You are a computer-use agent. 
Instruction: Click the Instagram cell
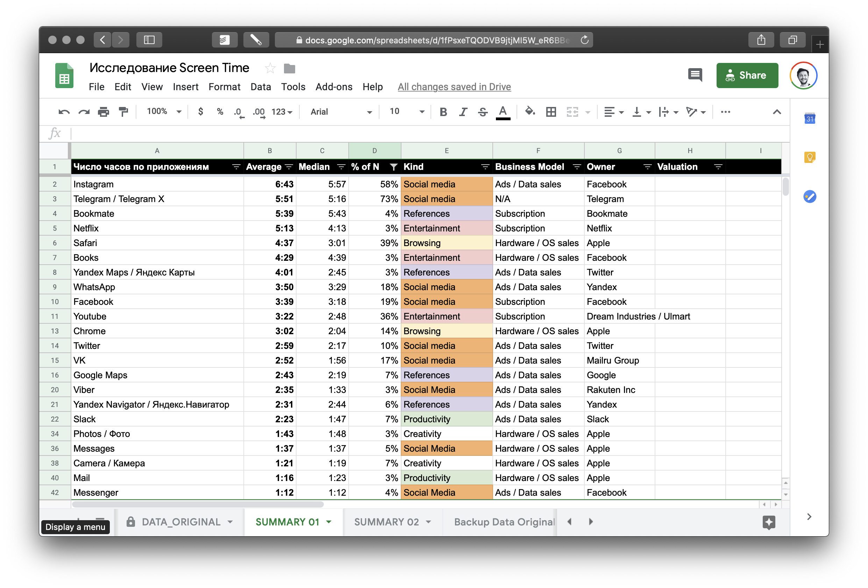click(157, 184)
